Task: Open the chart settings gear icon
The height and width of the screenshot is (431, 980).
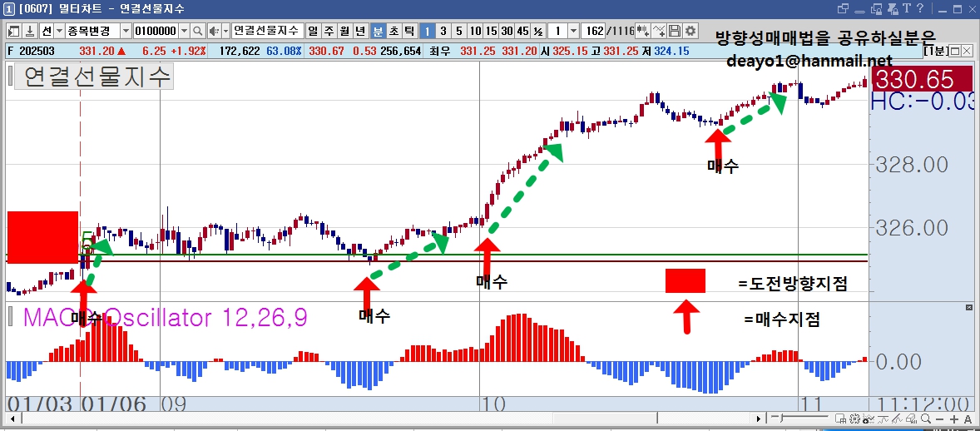Action: point(690,31)
